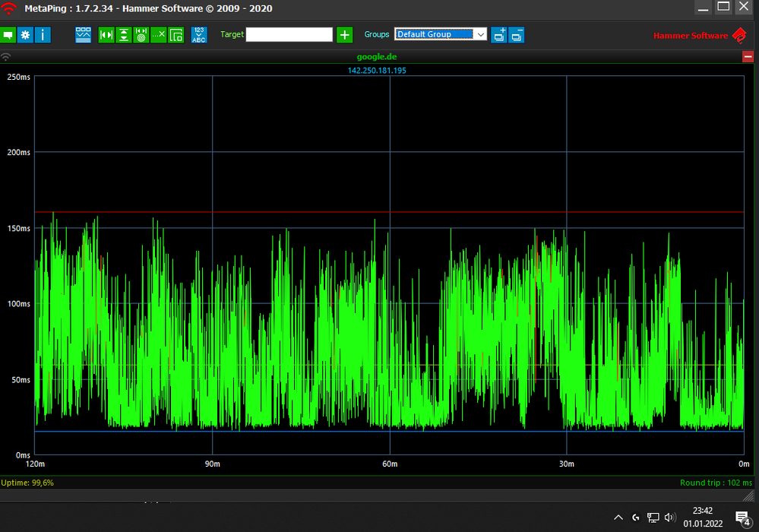This screenshot has width=759, height=532.
Task: Open the Windows notification center
Action: tap(742, 518)
